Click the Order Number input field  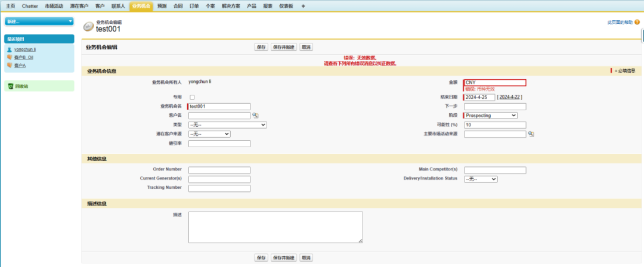219,170
